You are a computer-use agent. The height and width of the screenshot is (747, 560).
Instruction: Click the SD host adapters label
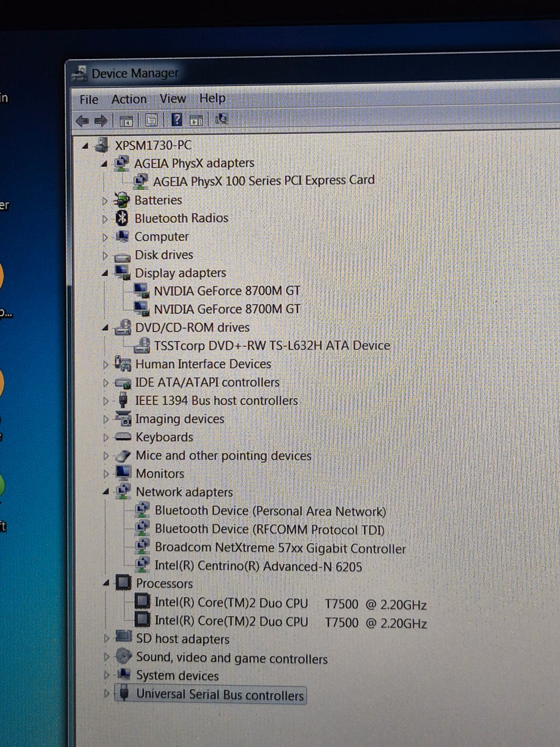(x=183, y=639)
